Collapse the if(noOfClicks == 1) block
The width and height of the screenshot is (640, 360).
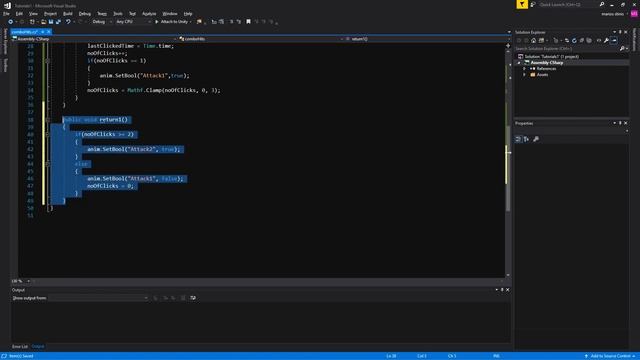click(48, 61)
